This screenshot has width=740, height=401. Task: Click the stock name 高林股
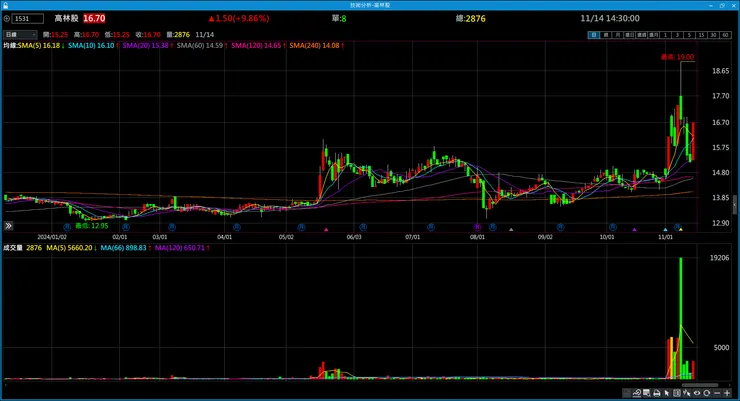pos(66,18)
